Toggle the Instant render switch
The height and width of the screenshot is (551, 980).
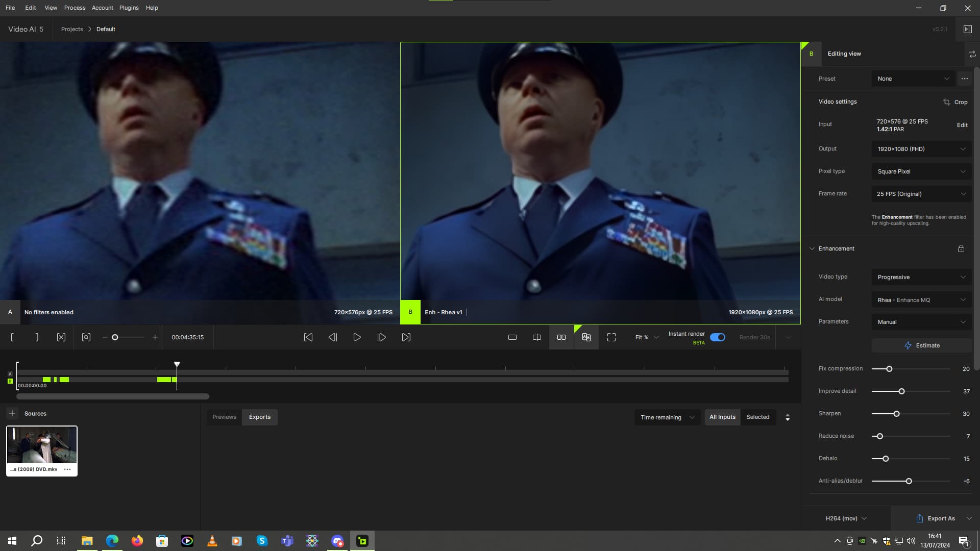click(717, 337)
